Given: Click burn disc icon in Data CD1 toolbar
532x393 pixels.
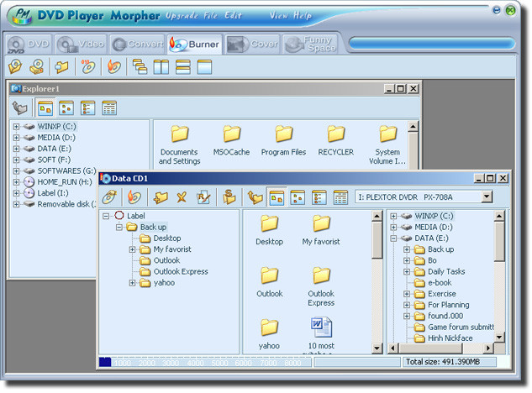Looking at the screenshot, I should [134, 197].
